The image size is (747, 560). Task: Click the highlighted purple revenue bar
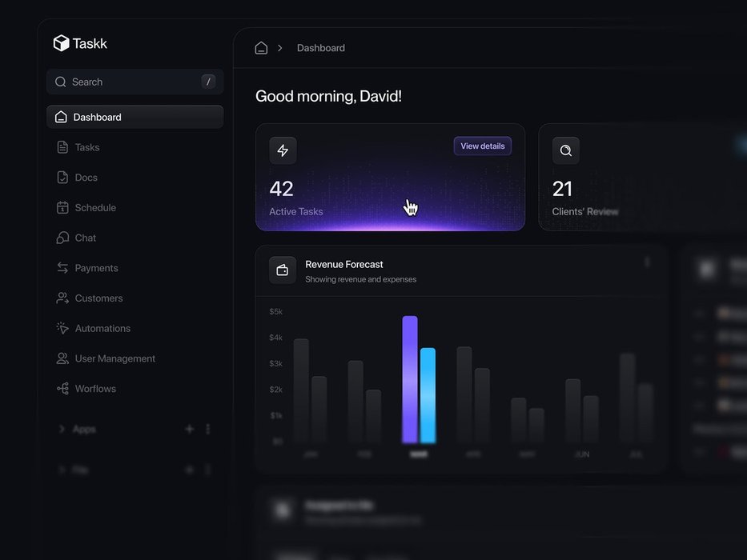[x=410, y=380]
